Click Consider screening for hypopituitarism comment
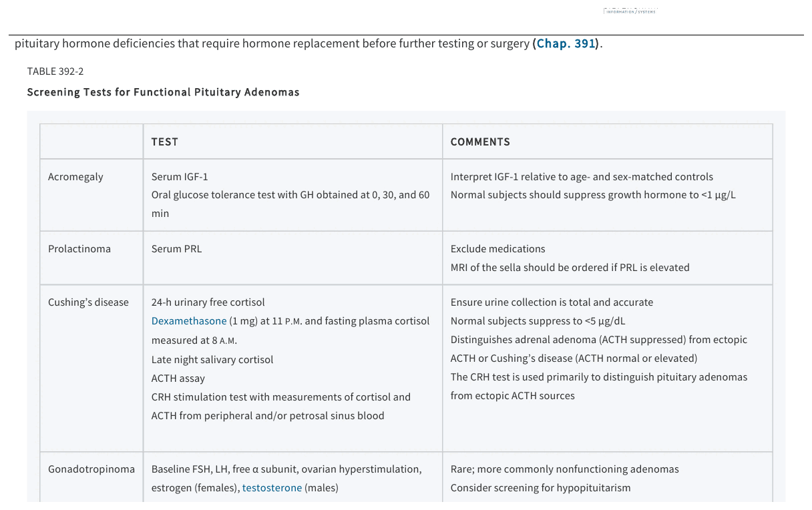Image resolution: width=812 pixels, height=510 pixels. pos(541,488)
